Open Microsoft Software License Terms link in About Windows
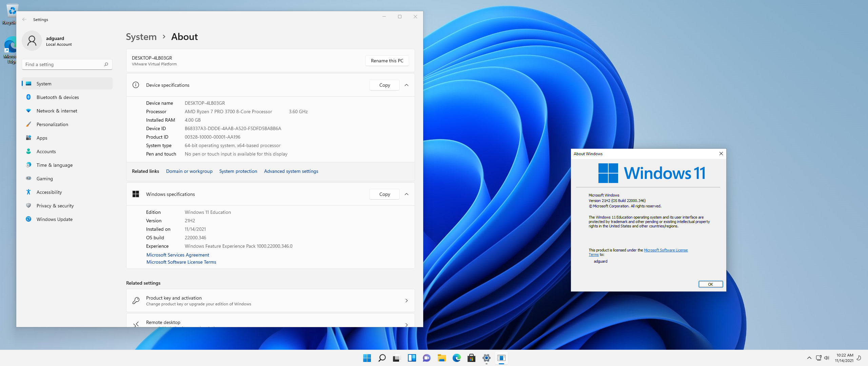The image size is (868, 366). coord(666,250)
